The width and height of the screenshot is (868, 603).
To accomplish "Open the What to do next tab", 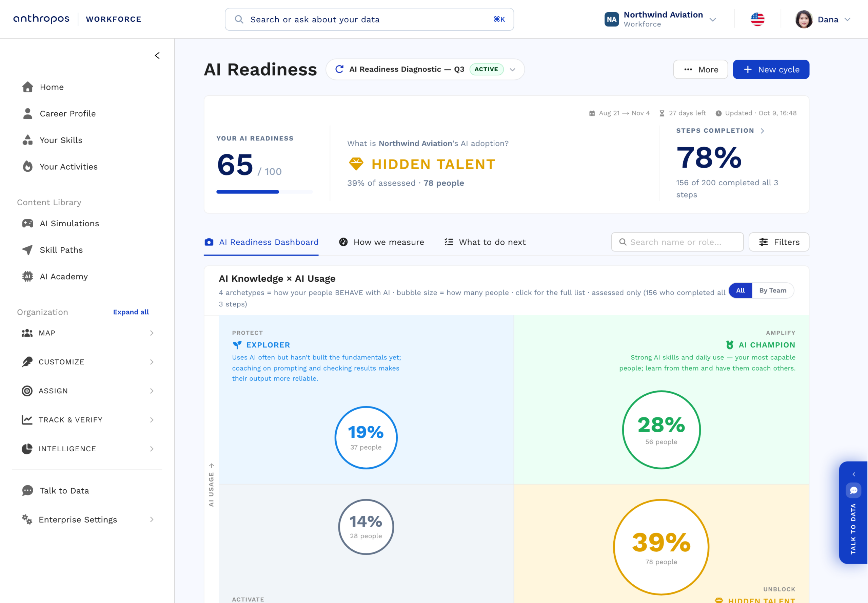I will (485, 242).
